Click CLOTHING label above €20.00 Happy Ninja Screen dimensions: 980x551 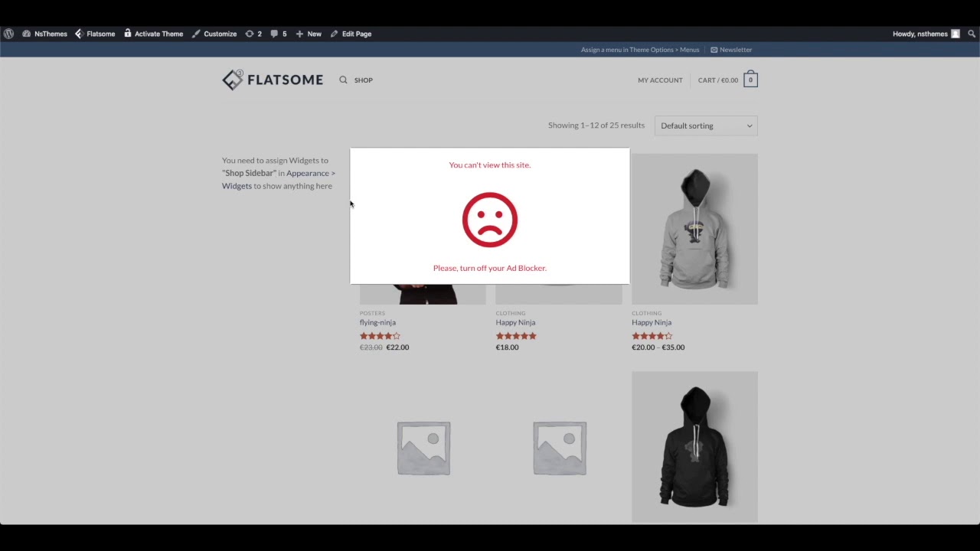[x=647, y=313]
